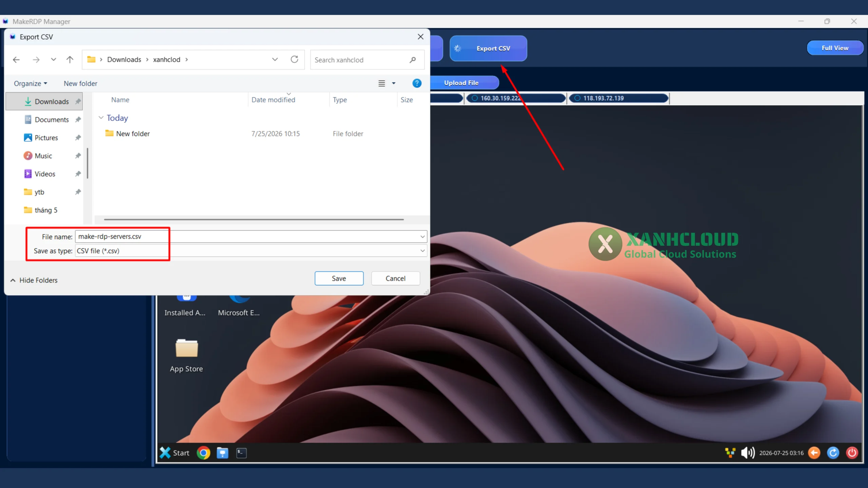This screenshot has width=868, height=488.
Task: Expand the File name dropdown arrow
Action: tap(422, 237)
